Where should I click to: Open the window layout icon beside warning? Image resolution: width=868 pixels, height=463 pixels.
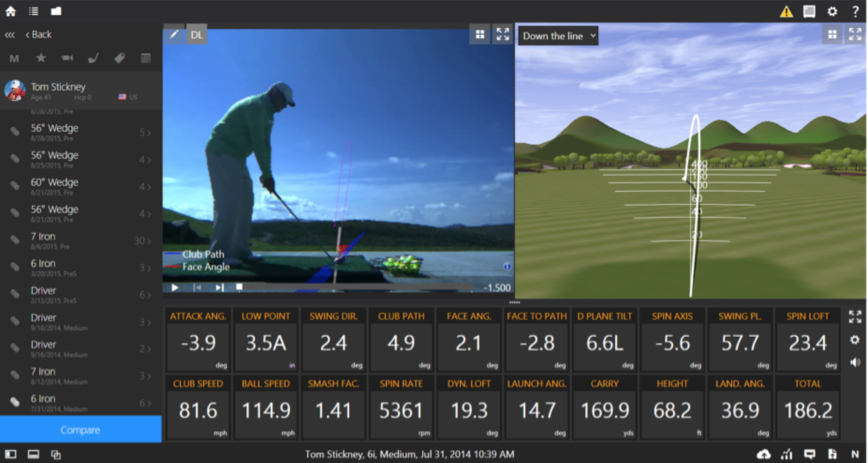point(809,11)
